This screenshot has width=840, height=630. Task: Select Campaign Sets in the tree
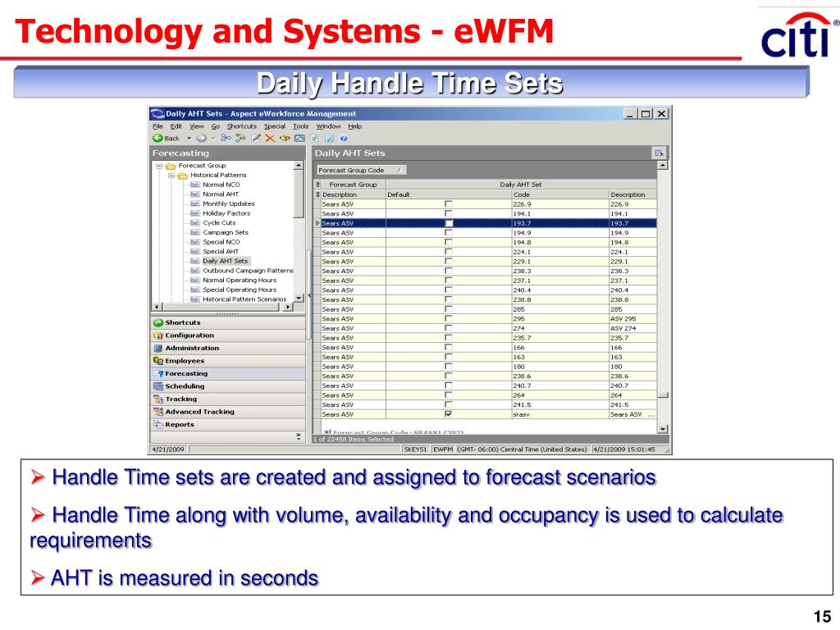point(225,232)
